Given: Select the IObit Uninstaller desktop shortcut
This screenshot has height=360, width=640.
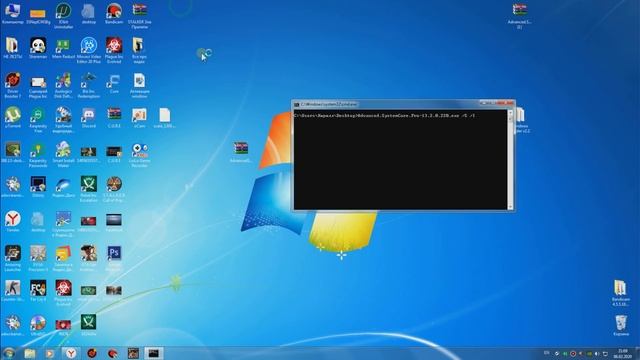Looking at the screenshot, I should pos(63,16).
